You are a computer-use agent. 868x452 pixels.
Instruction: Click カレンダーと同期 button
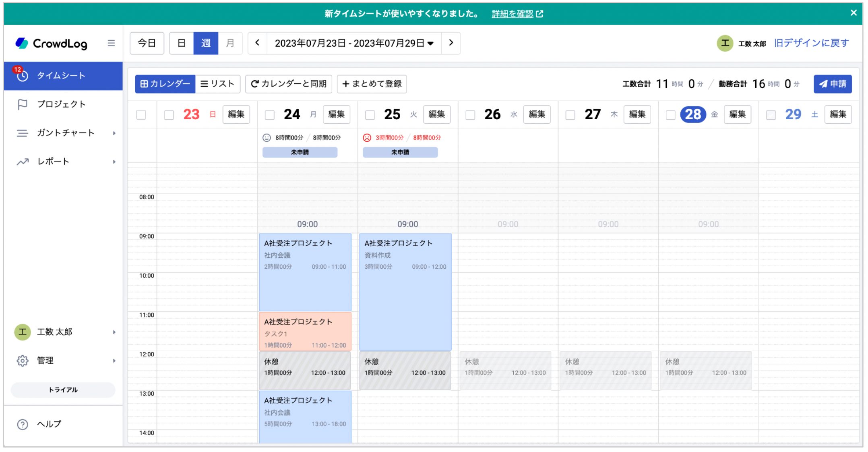tap(289, 84)
